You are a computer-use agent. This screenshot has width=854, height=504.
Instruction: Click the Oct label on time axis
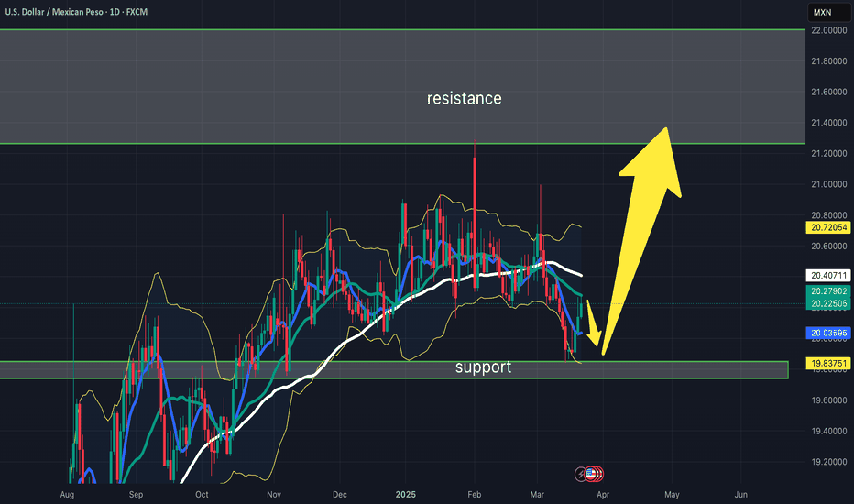(203, 495)
